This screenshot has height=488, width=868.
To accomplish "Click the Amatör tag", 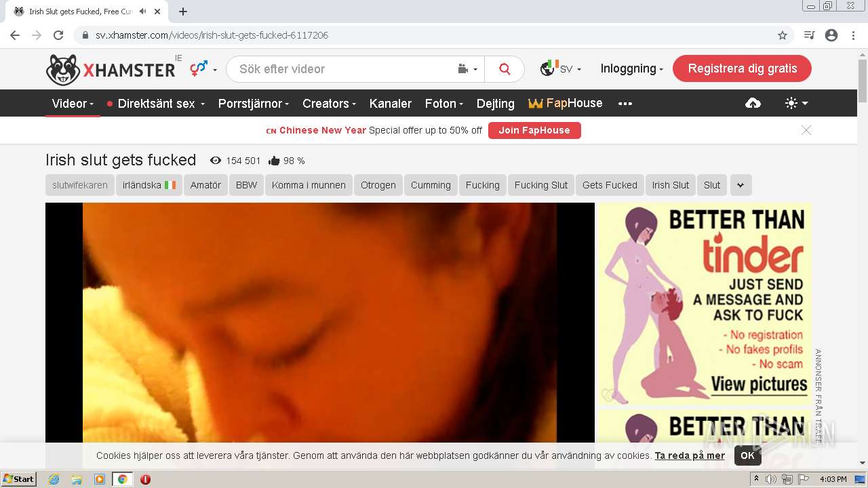I will click(x=205, y=185).
